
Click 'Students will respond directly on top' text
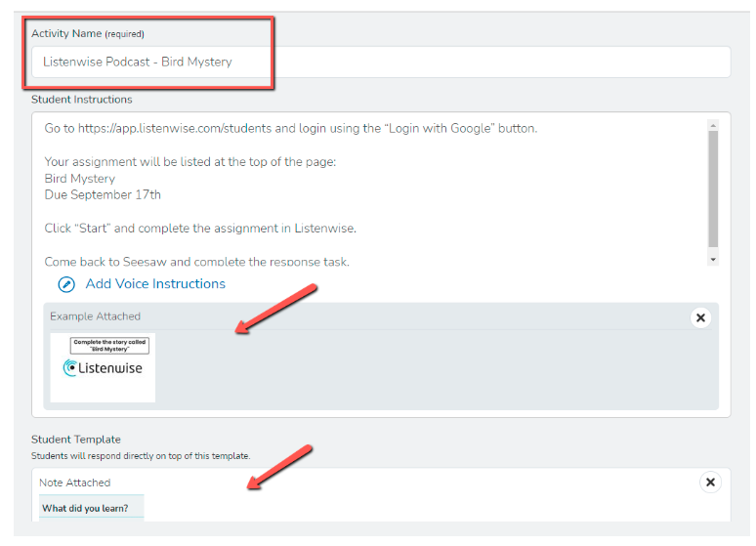pos(141,456)
